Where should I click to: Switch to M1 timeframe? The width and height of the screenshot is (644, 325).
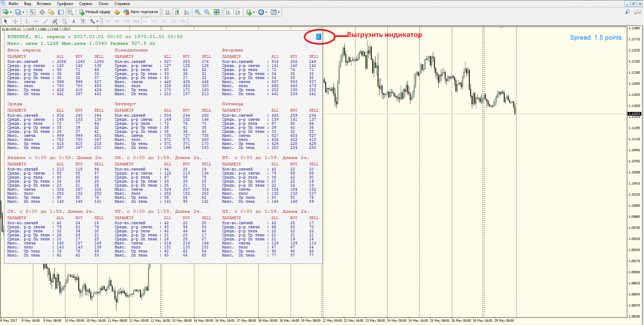pyautogui.click(x=107, y=21)
